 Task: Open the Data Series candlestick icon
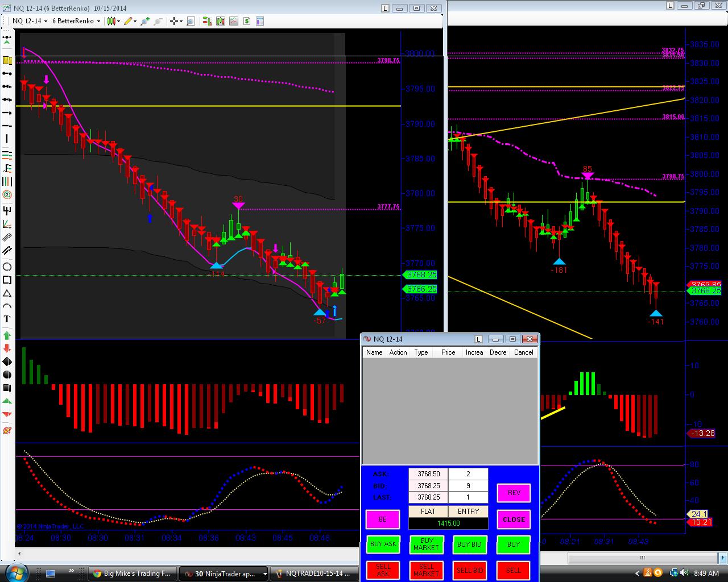(220, 21)
